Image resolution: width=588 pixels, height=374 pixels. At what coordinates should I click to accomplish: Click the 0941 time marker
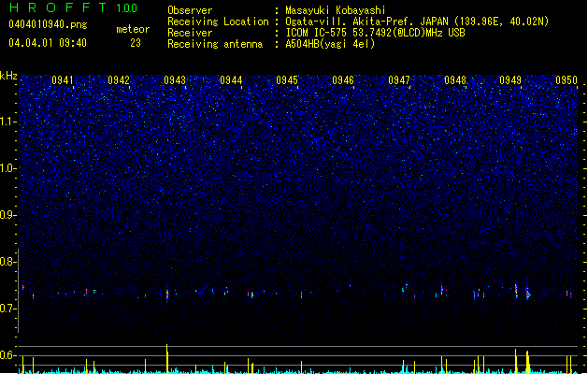coord(63,80)
